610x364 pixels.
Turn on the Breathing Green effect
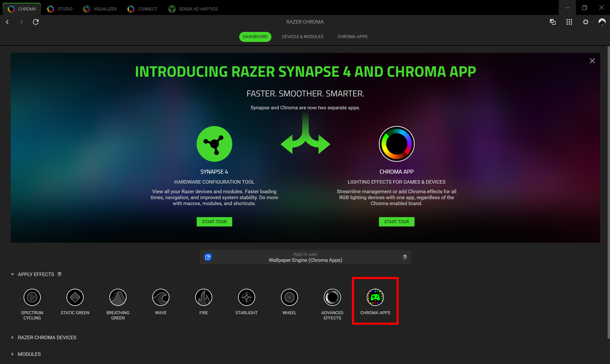[118, 297]
